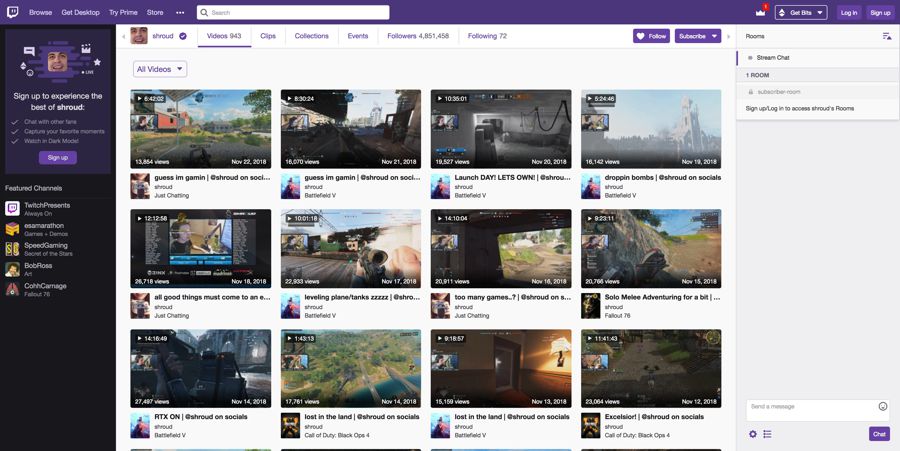The width and height of the screenshot is (900, 451).
Task: Switch to the Clips tab
Action: pos(268,36)
